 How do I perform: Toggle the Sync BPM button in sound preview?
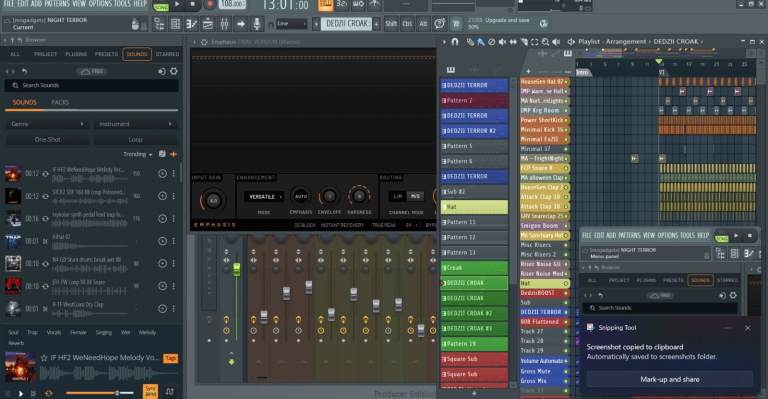(x=150, y=391)
